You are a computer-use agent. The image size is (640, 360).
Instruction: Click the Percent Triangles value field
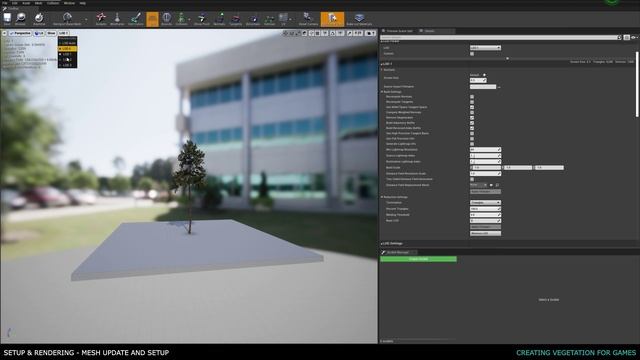[x=485, y=209]
